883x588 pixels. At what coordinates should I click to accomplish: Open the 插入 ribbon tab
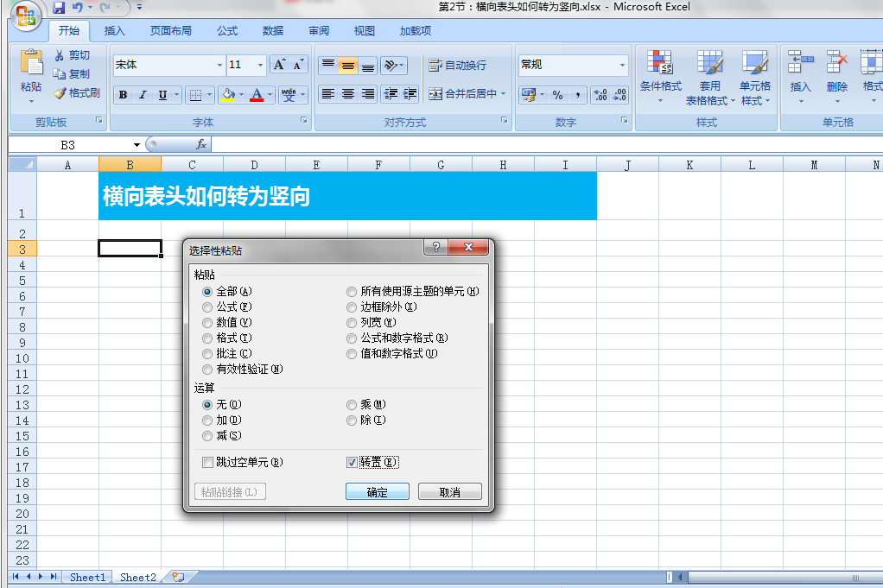(115, 31)
